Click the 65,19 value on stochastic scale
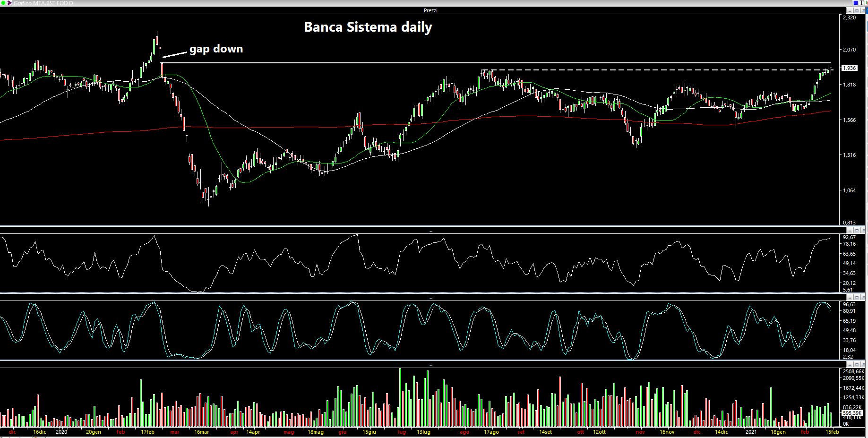Image resolution: width=868 pixels, height=438 pixels. [849, 321]
